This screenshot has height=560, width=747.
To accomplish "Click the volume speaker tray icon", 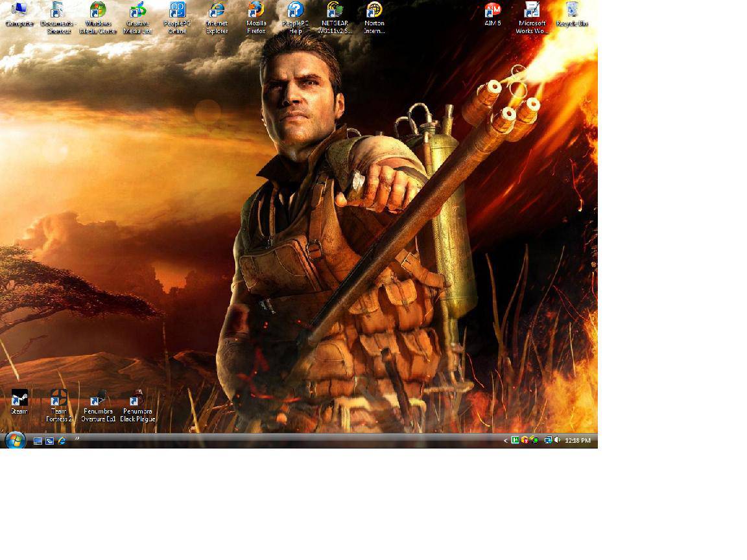I will tap(557, 440).
